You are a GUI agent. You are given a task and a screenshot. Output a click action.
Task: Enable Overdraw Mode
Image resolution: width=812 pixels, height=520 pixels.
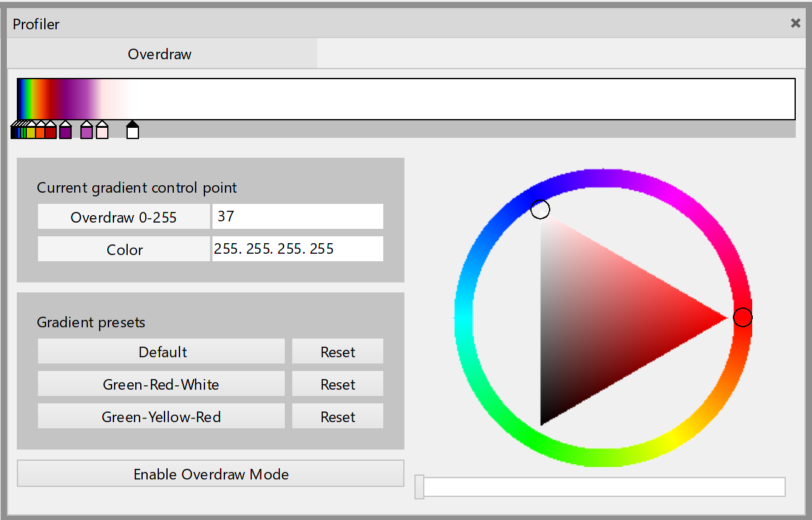[x=211, y=474]
